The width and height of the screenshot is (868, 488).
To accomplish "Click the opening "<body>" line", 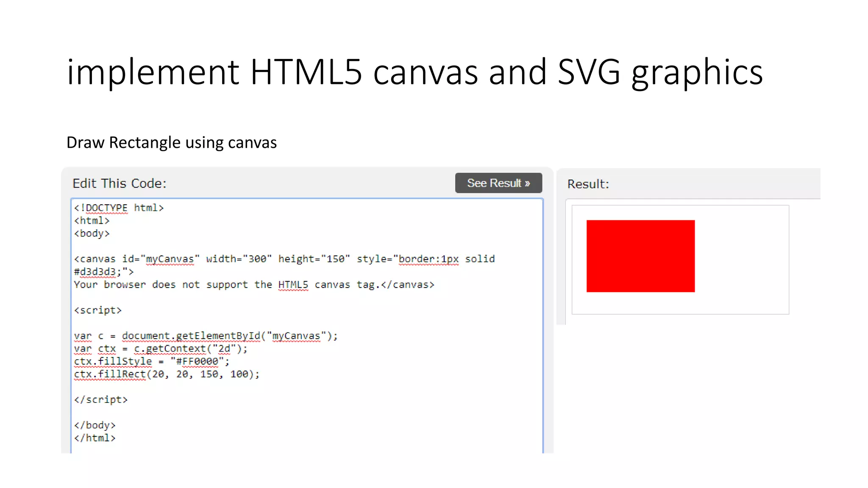I will coord(92,233).
